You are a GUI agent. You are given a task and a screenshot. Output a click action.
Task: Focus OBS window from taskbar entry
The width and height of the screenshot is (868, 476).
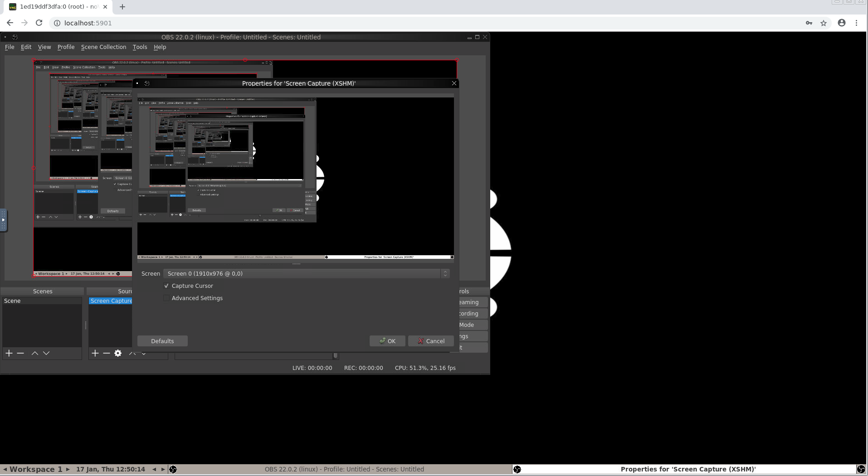(344, 470)
